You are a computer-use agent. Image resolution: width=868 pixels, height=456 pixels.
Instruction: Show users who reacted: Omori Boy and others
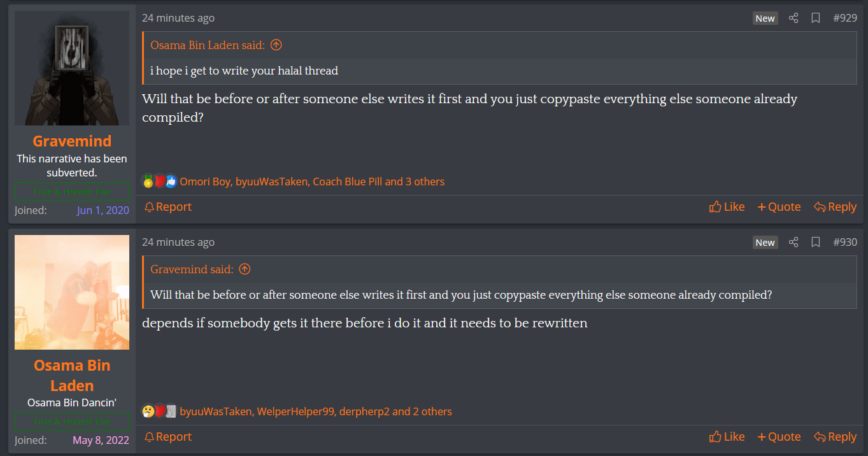(312, 182)
